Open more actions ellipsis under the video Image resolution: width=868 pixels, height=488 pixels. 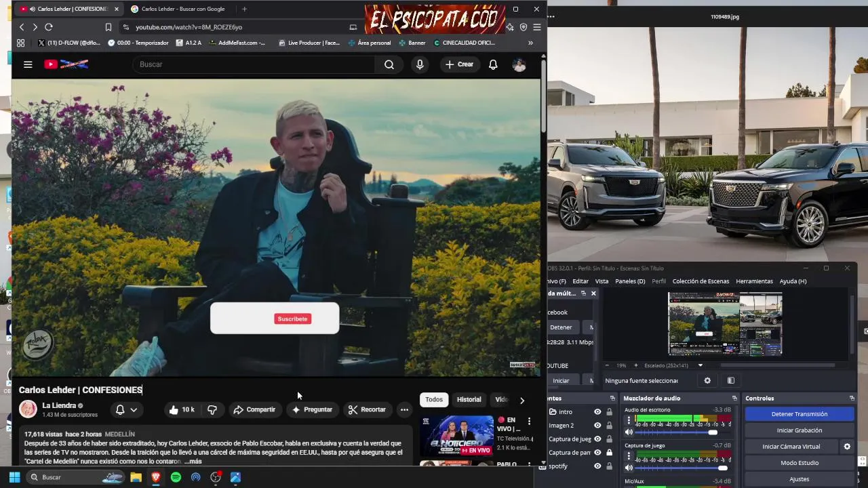coord(404,409)
